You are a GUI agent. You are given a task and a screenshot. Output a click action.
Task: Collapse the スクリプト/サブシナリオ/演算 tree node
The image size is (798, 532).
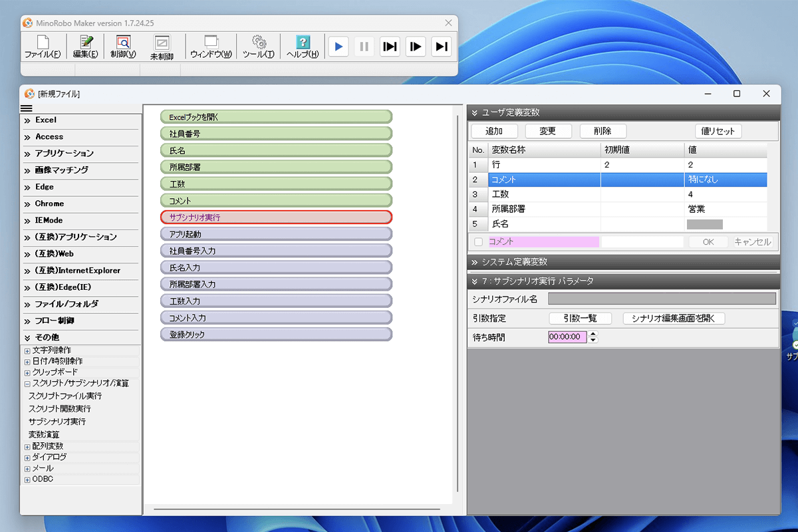(x=27, y=384)
